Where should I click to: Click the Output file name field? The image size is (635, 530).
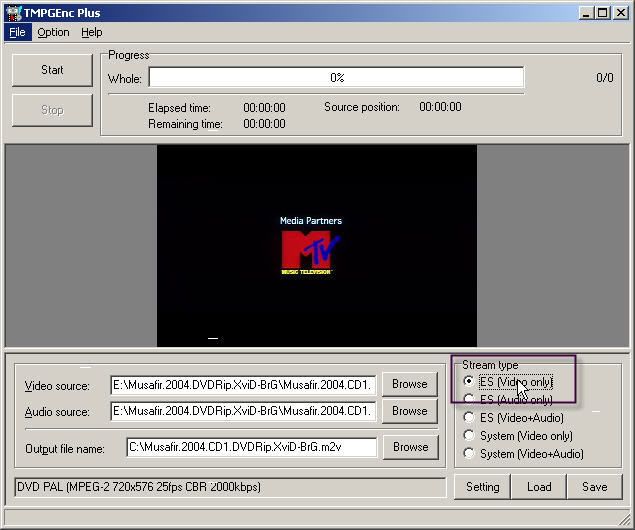251,447
